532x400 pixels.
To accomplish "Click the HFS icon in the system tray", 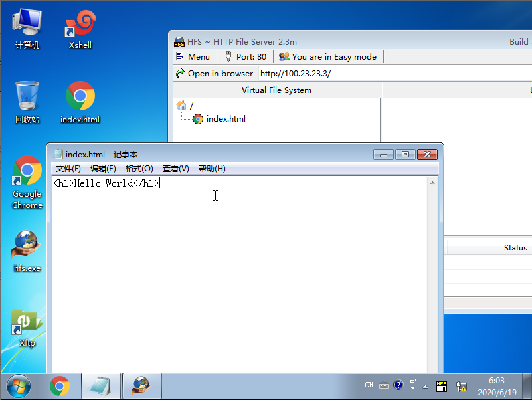I will pyautogui.click(x=442, y=385).
